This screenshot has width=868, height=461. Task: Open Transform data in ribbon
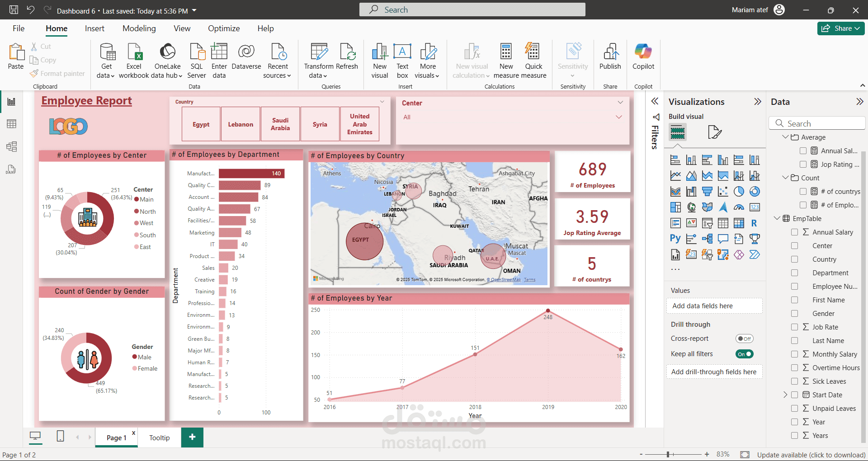point(318,61)
